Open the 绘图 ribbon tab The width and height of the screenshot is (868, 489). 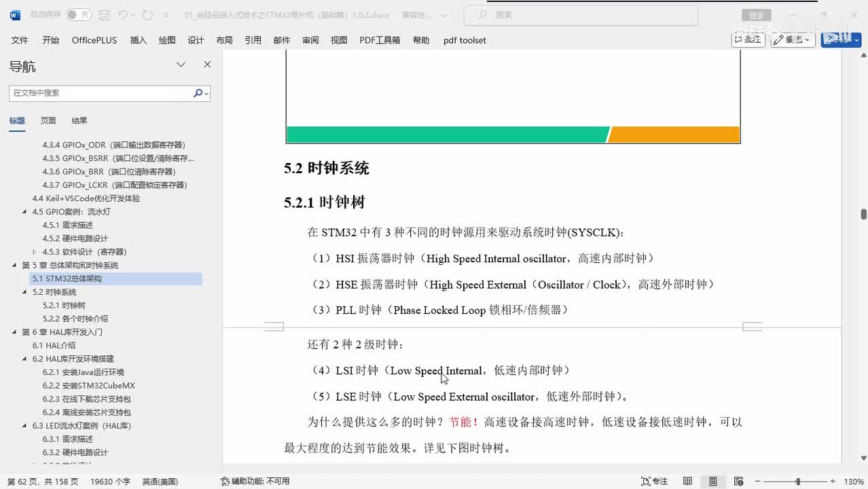(167, 40)
